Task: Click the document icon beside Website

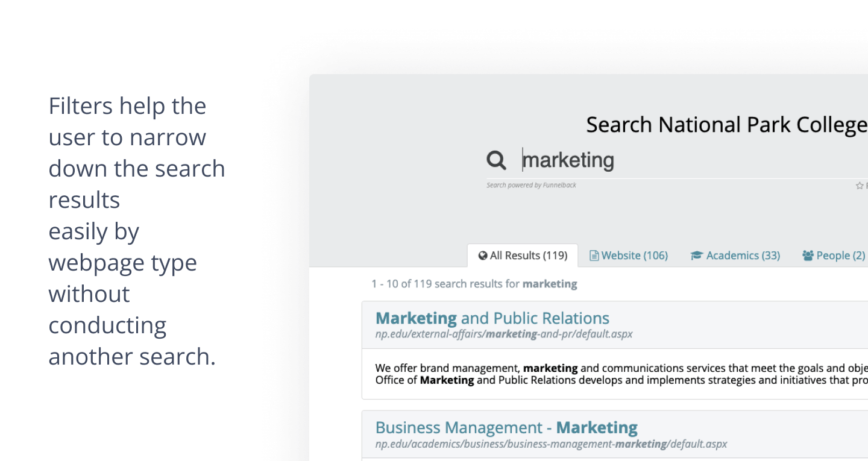Action: click(594, 256)
